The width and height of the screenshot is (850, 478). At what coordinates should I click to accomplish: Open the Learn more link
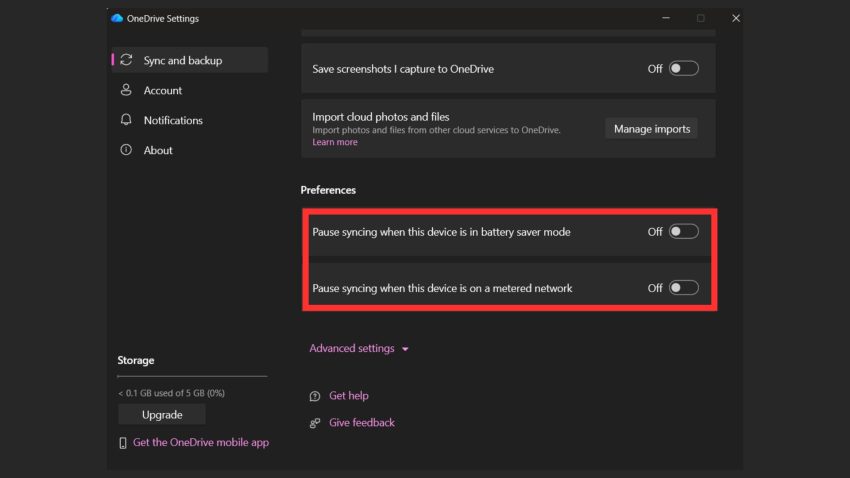(334, 142)
